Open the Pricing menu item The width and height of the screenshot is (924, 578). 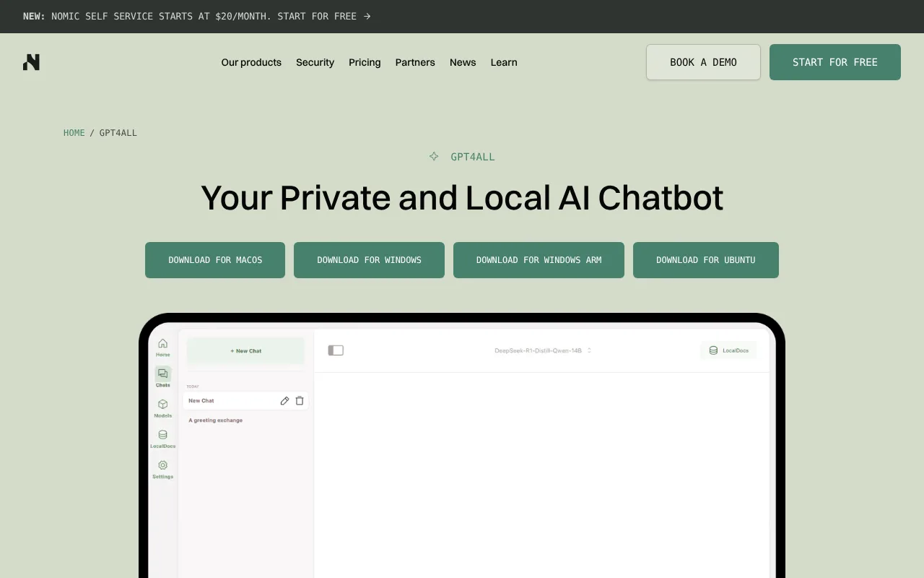365,62
